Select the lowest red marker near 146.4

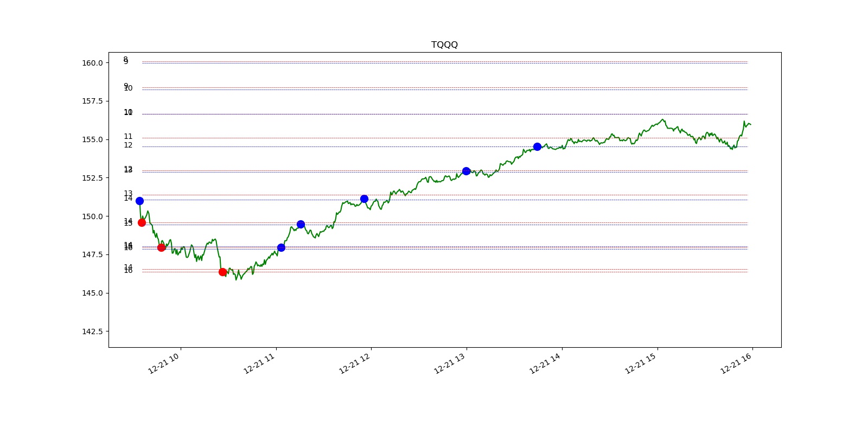(222, 272)
